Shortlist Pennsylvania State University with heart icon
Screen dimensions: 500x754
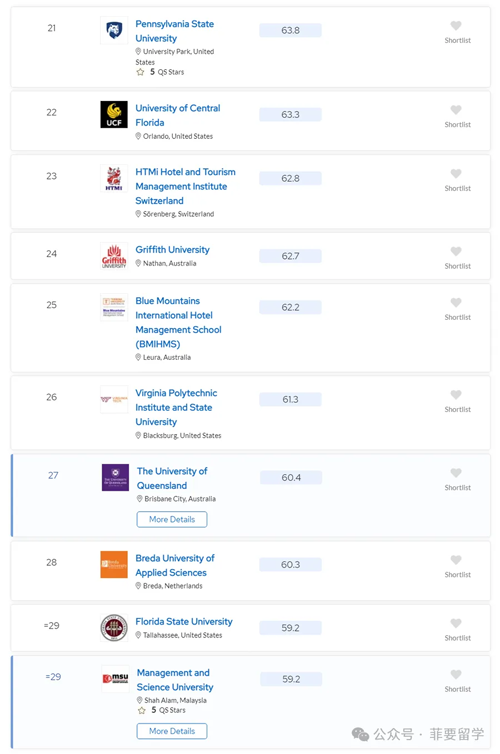pos(456,25)
